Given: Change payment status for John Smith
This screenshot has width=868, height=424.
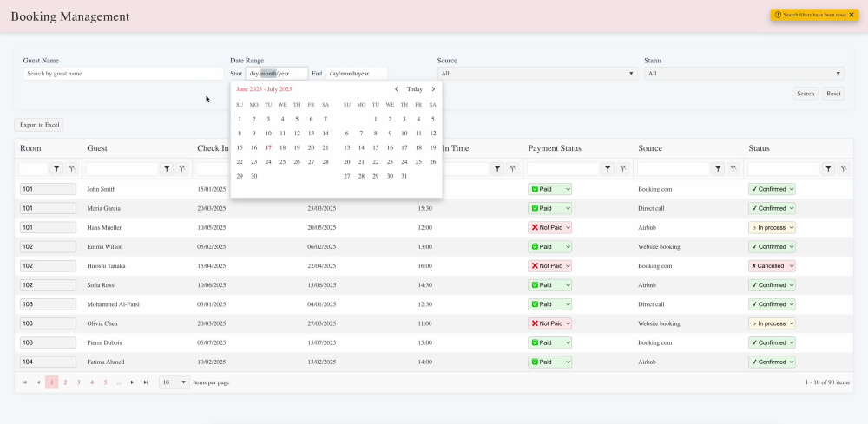Looking at the screenshot, I should tap(549, 189).
